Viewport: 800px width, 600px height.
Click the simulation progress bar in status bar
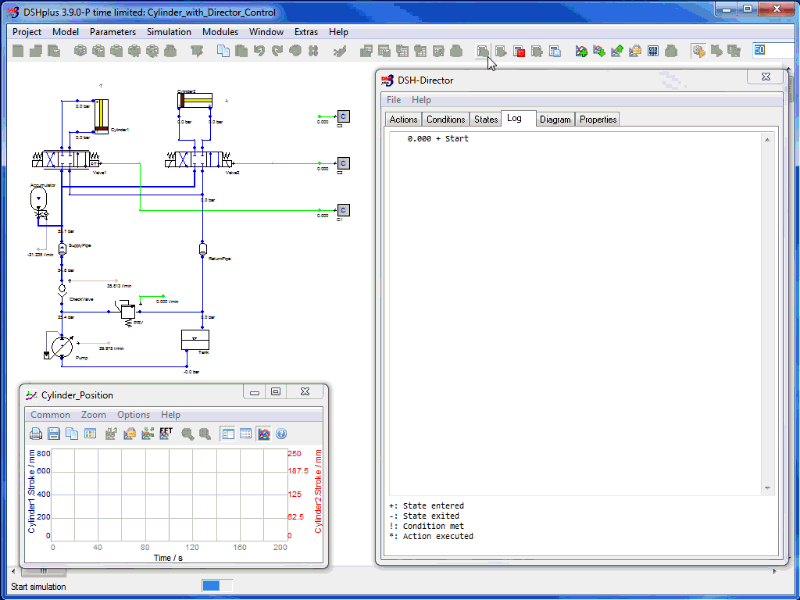(217, 586)
